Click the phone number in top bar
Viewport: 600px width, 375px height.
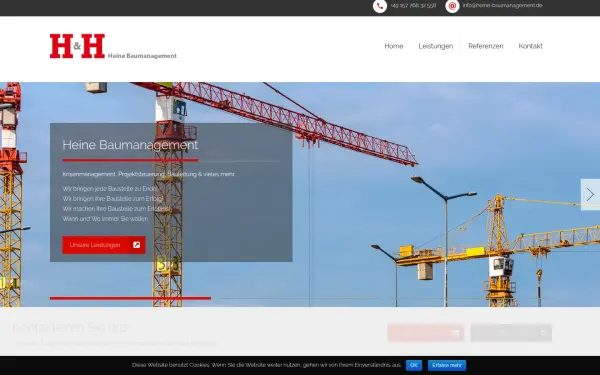[413, 6]
